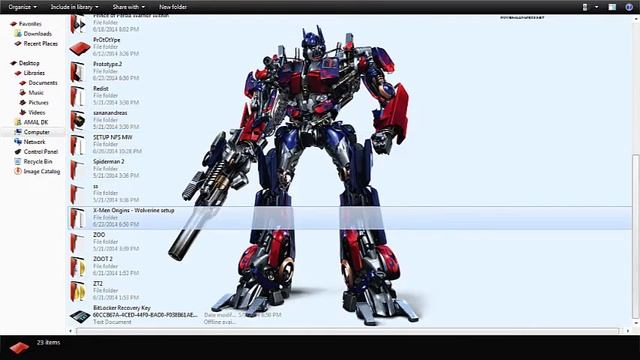Click the change view icon in toolbar

click(585, 7)
